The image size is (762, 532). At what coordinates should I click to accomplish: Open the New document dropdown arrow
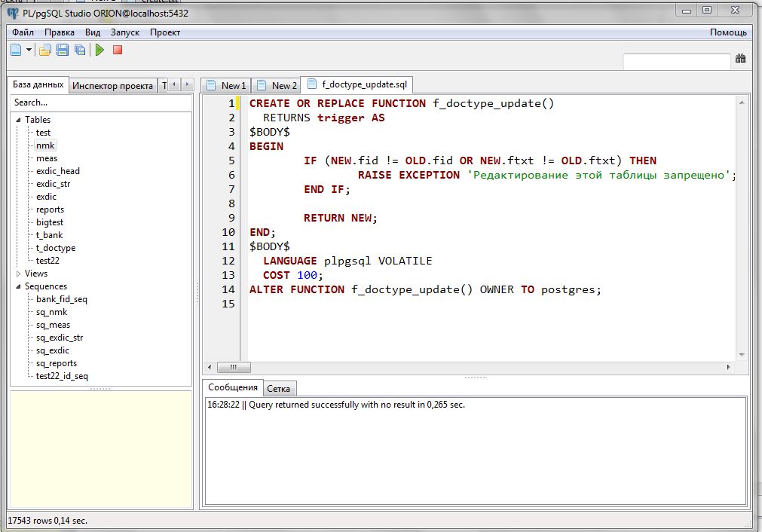[x=29, y=50]
